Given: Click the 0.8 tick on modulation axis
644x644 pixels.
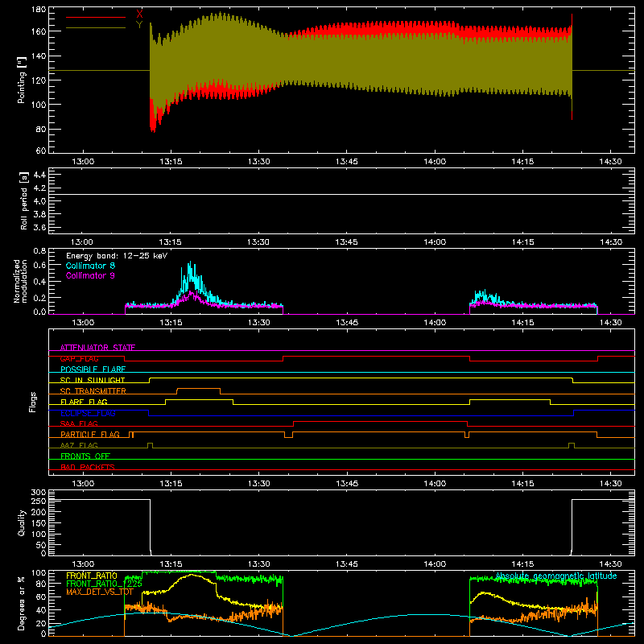Looking at the screenshot, I should pyautogui.click(x=39, y=250).
